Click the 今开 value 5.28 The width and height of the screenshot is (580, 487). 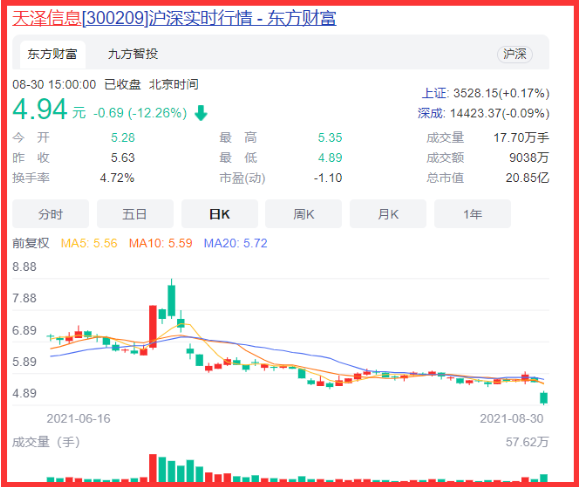coord(123,138)
